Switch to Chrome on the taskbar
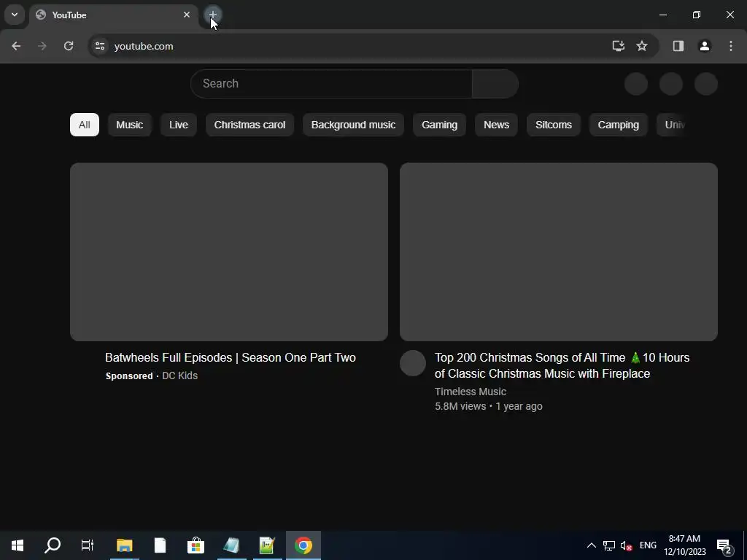 click(x=303, y=545)
